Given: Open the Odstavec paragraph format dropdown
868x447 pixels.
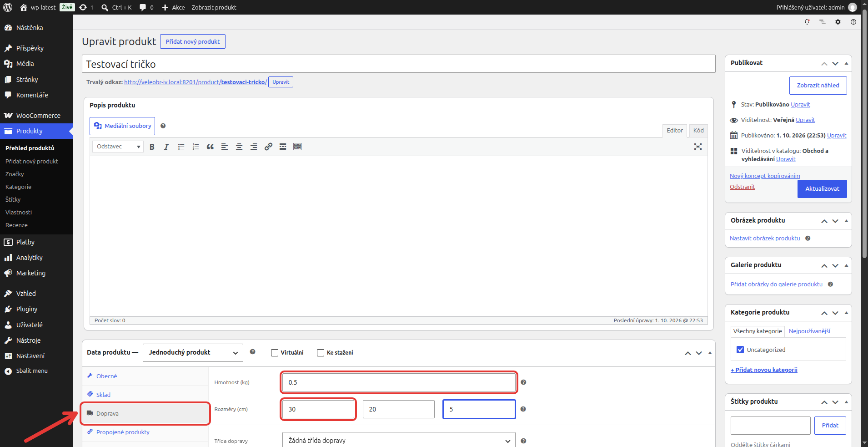Looking at the screenshot, I should [x=118, y=147].
